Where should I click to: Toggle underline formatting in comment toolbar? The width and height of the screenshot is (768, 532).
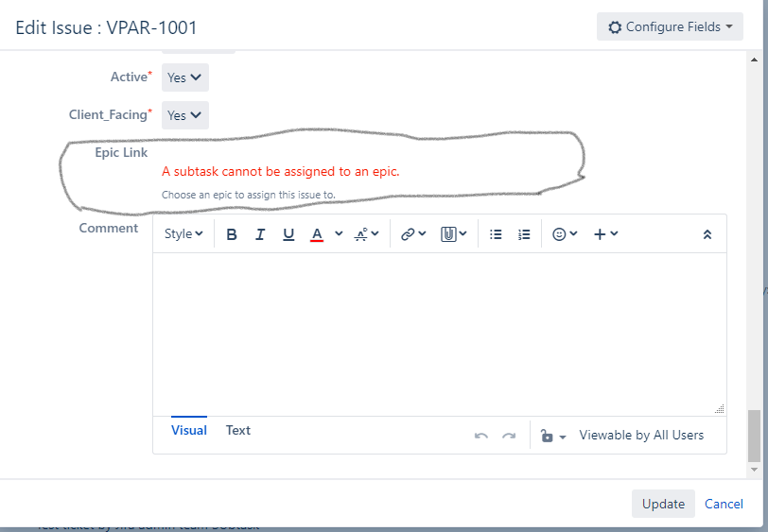pyautogui.click(x=288, y=234)
